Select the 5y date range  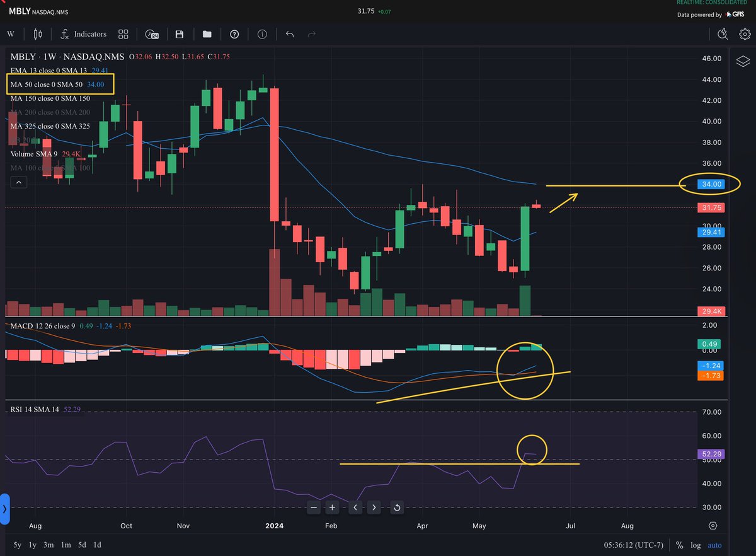pyautogui.click(x=17, y=545)
